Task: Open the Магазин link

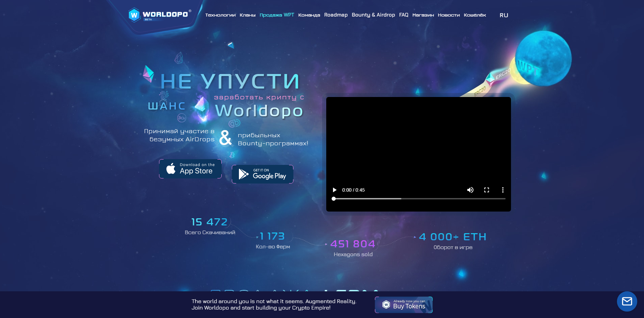Action: pos(423,15)
